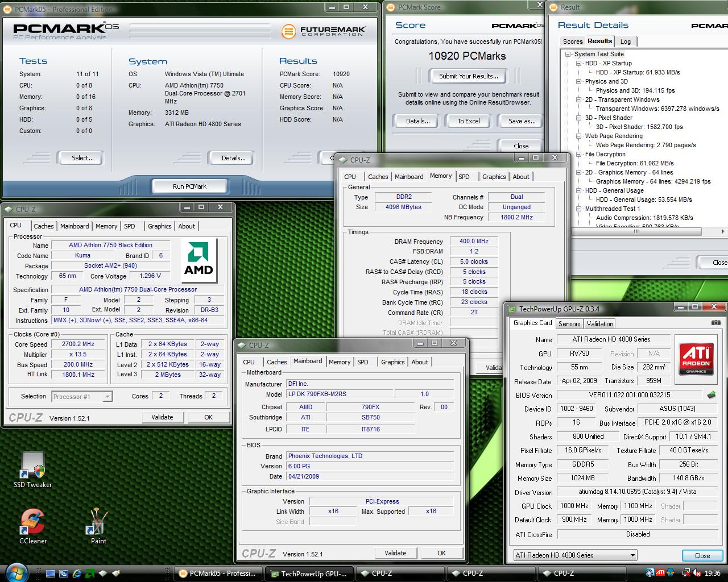Switch to Log tab in Result window
The height and width of the screenshot is (582, 728).
click(626, 41)
